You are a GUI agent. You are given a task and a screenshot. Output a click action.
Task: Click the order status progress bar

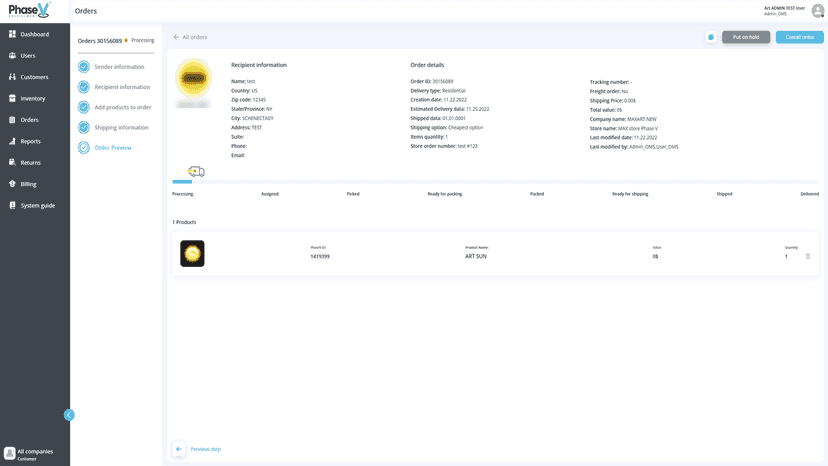point(495,182)
